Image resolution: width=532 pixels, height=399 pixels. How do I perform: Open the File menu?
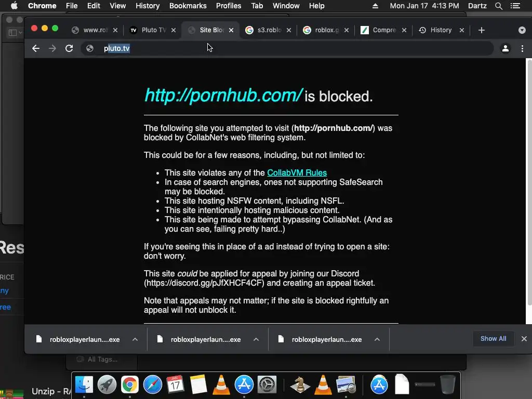(72, 6)
